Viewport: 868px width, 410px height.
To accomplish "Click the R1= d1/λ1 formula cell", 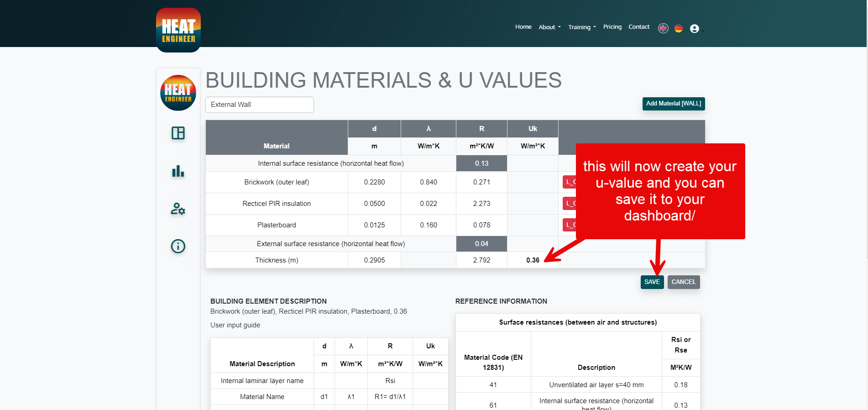I will coord(390,397).
